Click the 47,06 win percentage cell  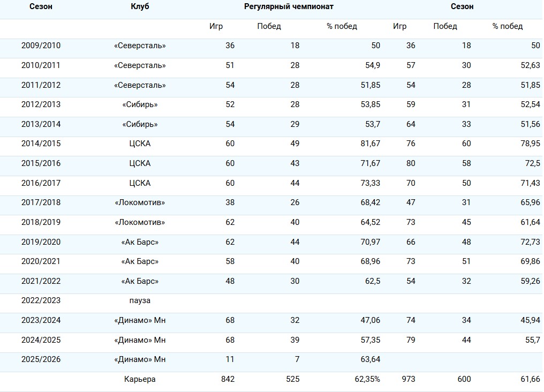point(371,321)
